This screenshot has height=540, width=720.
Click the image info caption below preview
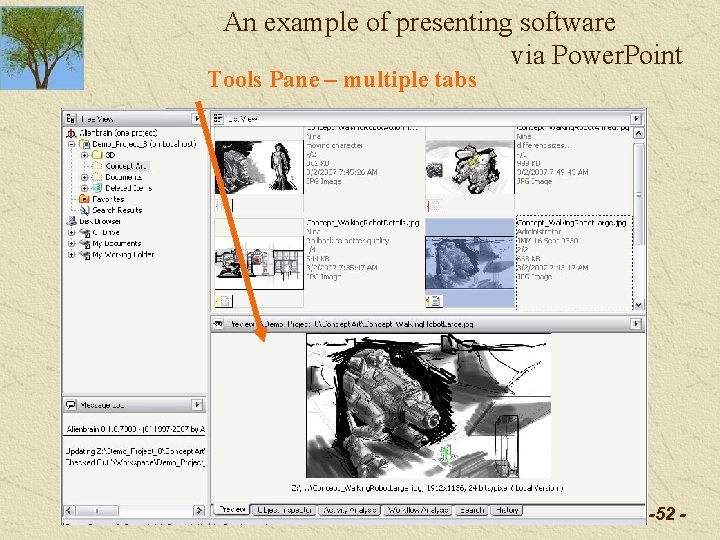coord(428,488)
